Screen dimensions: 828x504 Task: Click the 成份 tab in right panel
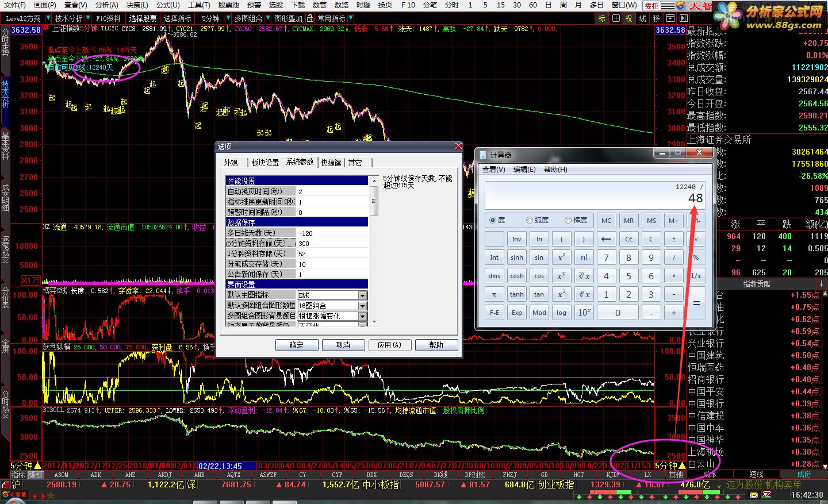(x=804, y=474)
